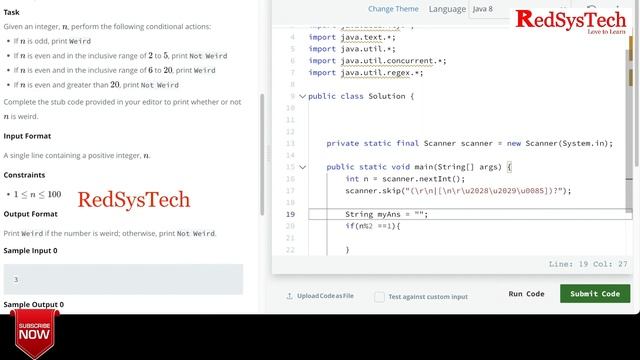Click the Upload Code as File icon
Screen dimensions: 640x360
tap(289, 296)
